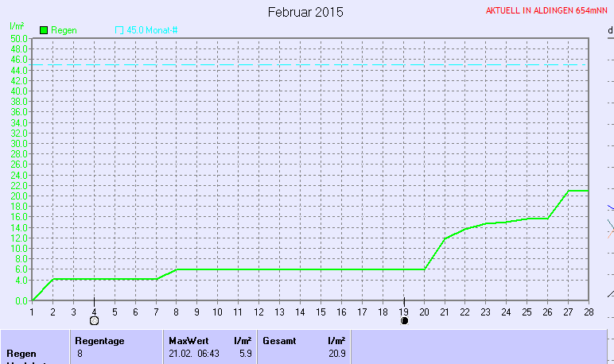Click the Regen row label in table
The height and width of the screenshot is (364, 614).
(x=21, y=353)
